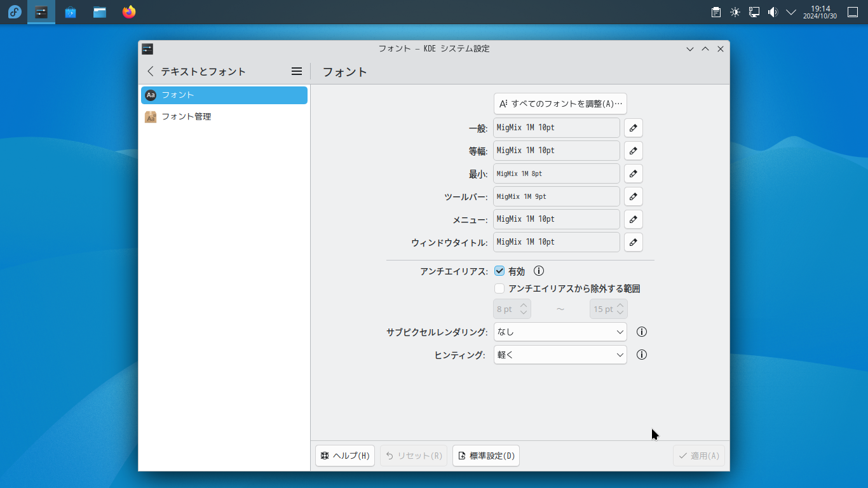The height and width of the screenshot is (488, 868).
Task: Click the メニュー font preview field
Action: point(557,219)
